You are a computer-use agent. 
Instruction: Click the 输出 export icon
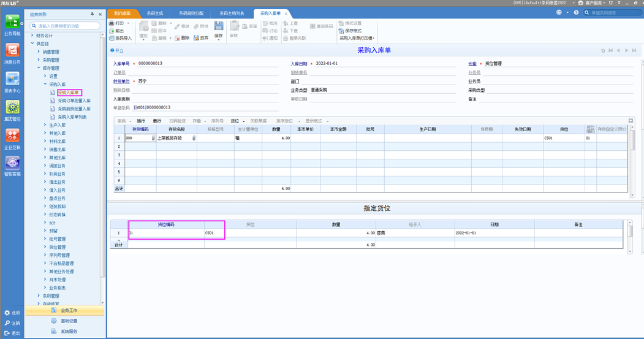[x=112, y=31]
